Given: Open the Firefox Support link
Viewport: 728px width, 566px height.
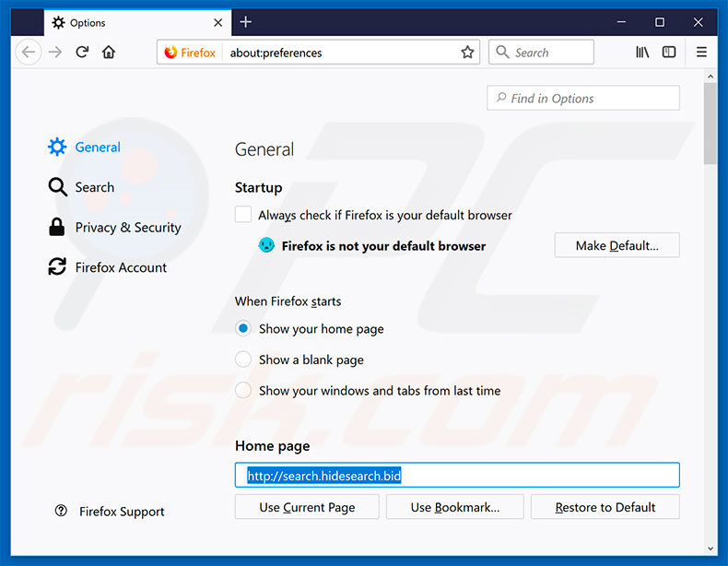Looking at the screenshot, I should coord(122,512).
